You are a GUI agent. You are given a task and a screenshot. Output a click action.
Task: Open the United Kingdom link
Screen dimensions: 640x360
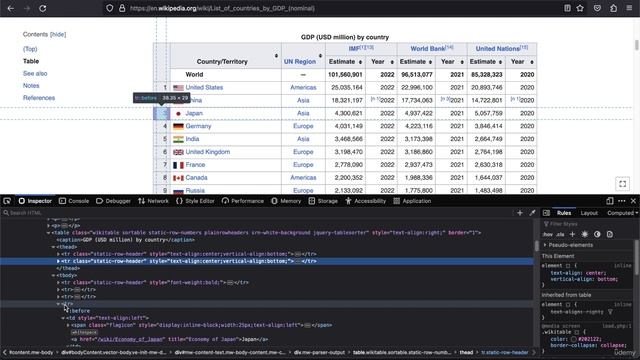(x=208, y=152)
